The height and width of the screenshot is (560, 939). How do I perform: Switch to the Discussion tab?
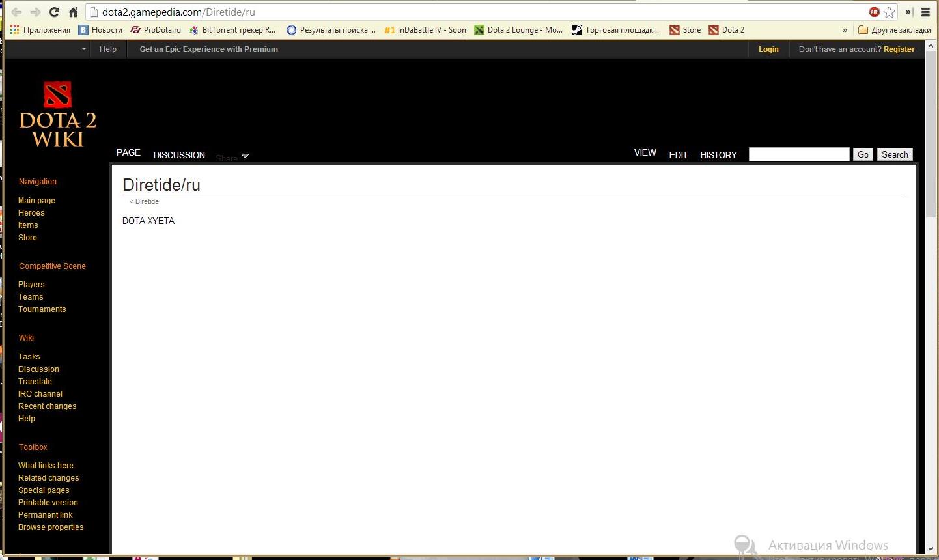[x=179, y=155]
